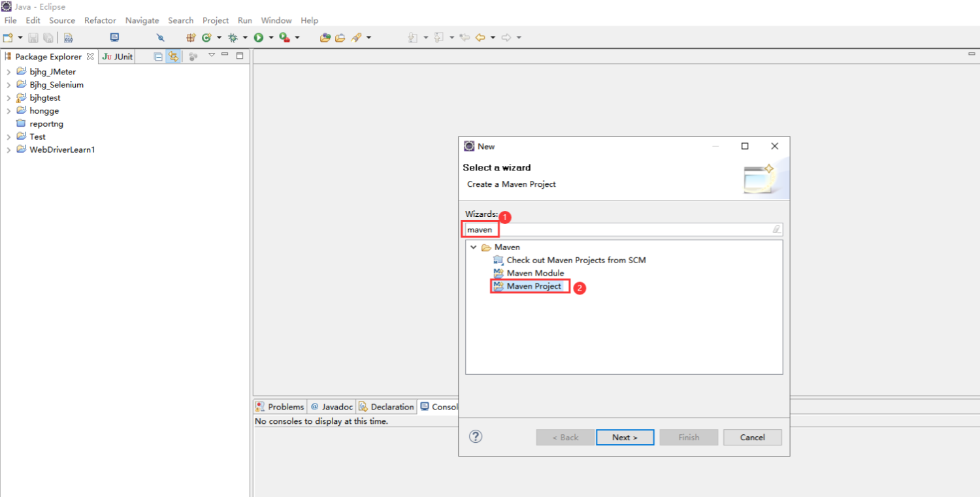This screenshot has height=497, width=980.
Task: Close the Package Explorer tab
Action: [x=90, y=56]
